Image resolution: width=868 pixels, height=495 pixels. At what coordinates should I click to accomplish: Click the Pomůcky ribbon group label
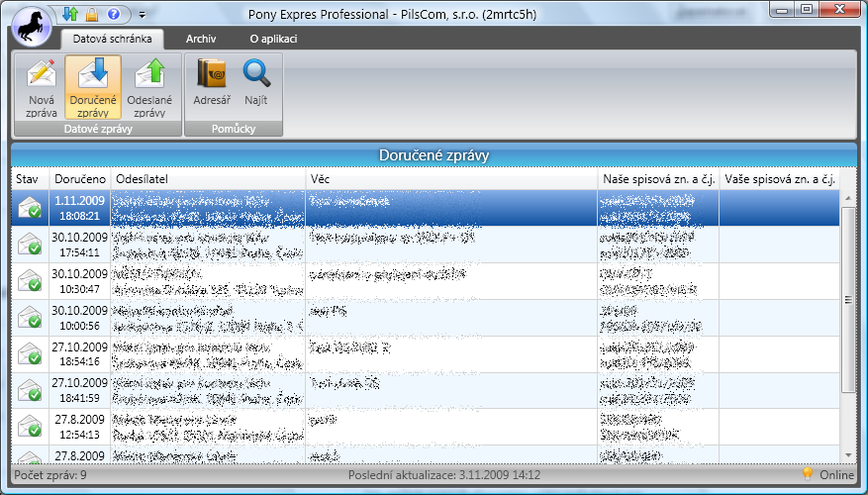[x=234, y=129]
